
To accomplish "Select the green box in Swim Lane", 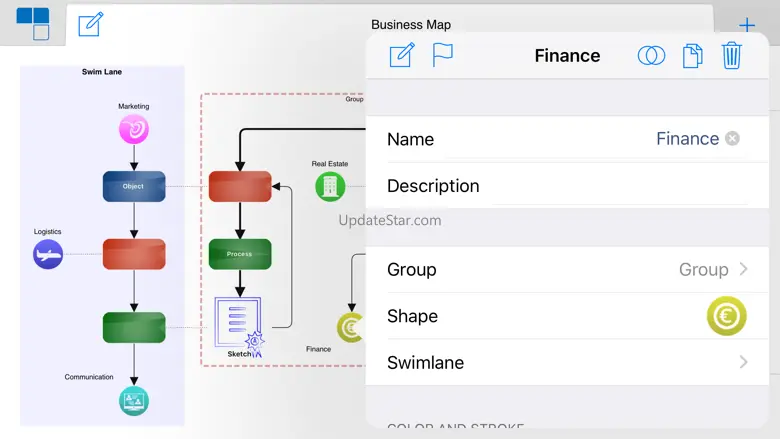I will [x=134, y=327].
